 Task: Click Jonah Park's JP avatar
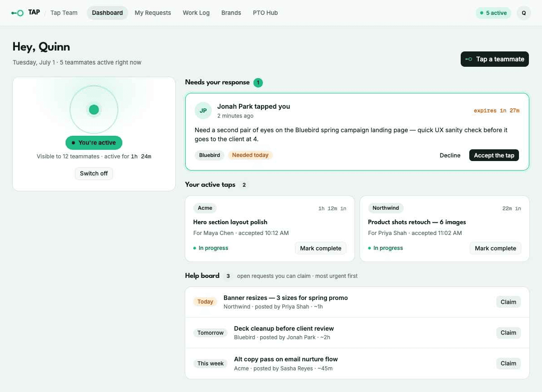203,111
